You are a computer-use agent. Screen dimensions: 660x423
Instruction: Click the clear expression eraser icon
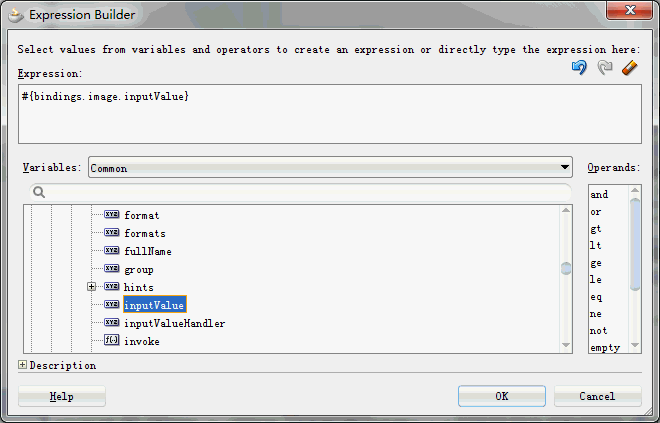point(629,68)
